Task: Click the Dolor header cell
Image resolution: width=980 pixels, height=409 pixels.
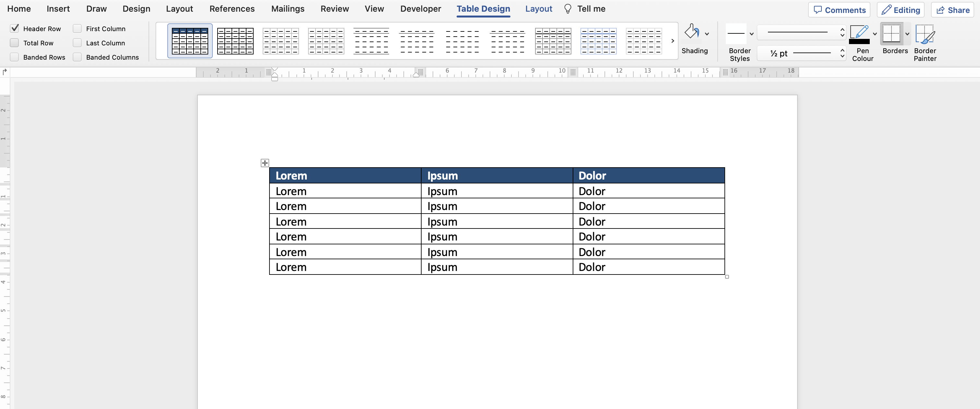Action: tap(649, 176)
